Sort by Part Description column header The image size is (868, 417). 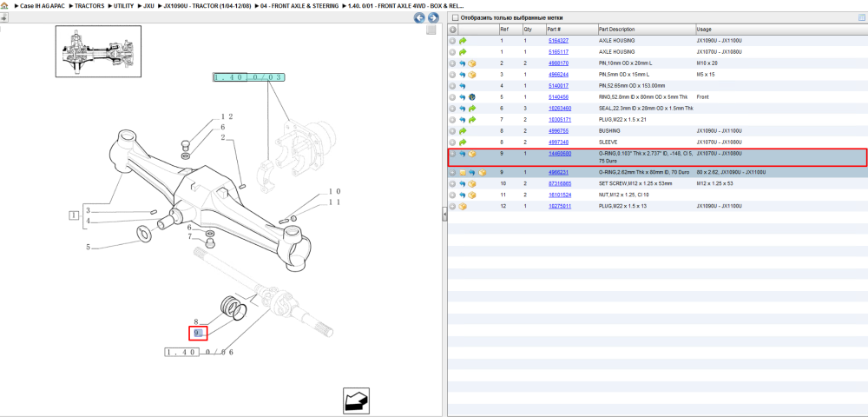616,30
